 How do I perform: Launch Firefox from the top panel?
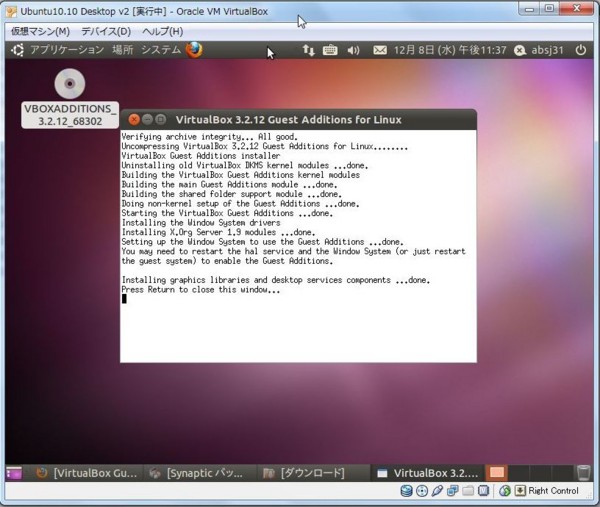(194, 50)
